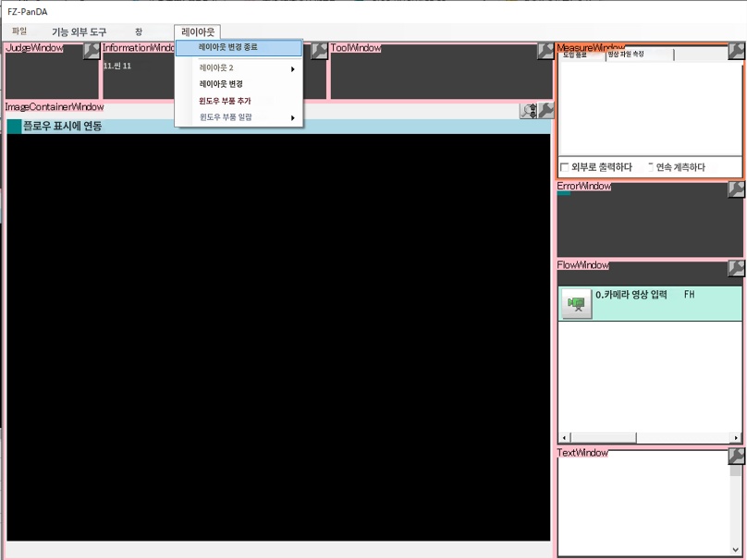Click the magnifier zoom icon in ImageContainerWindow
747x560 pixels.
[529, 111]
